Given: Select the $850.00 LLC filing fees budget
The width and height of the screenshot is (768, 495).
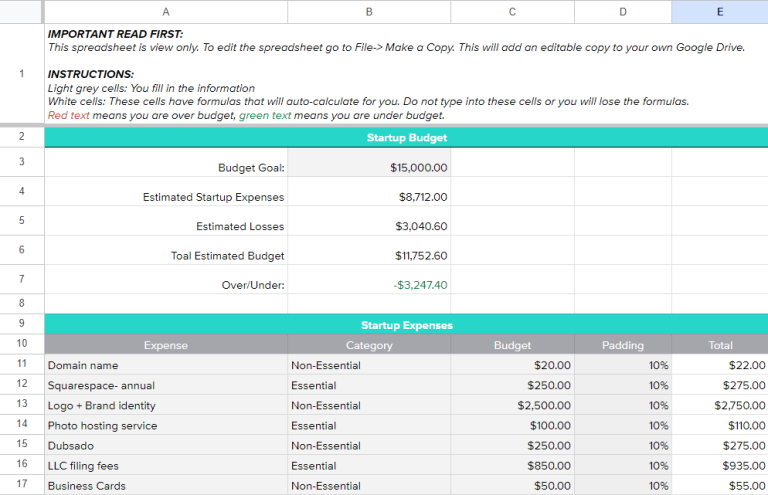Looking at the screenshot, I should 512,465.
